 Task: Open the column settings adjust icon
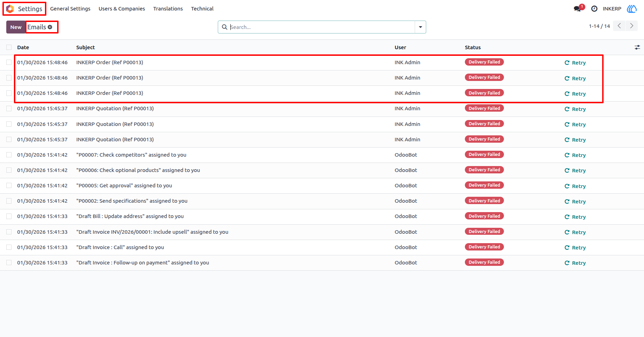(637, 47)
